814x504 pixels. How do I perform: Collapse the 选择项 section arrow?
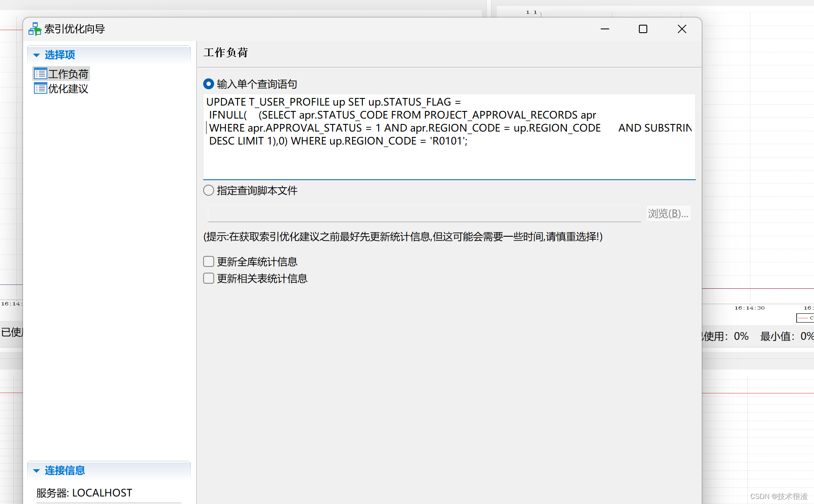(36, 55)
